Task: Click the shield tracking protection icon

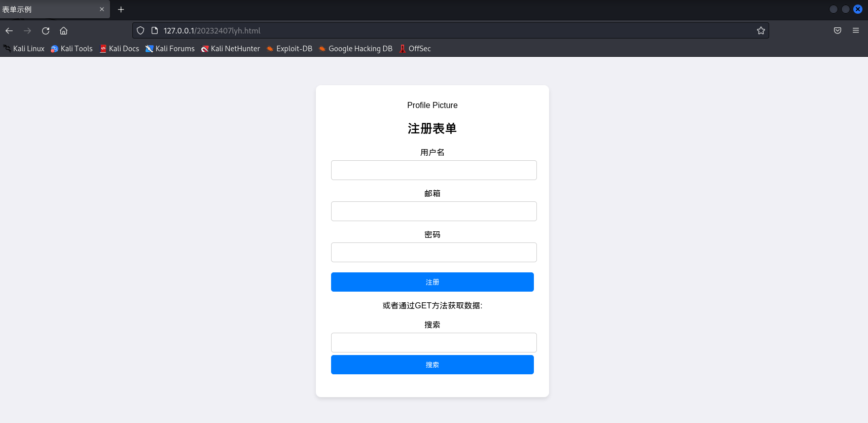Action: point(140,31)
